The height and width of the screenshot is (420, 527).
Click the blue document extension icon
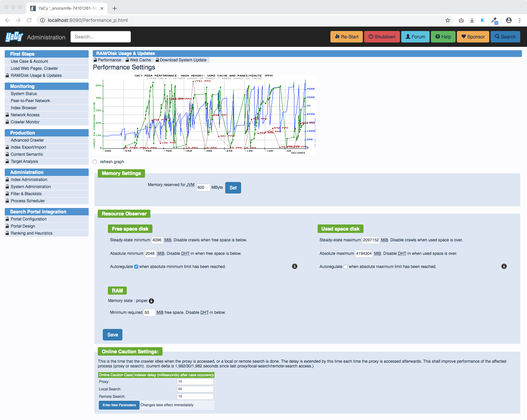[x=482, y=20]
